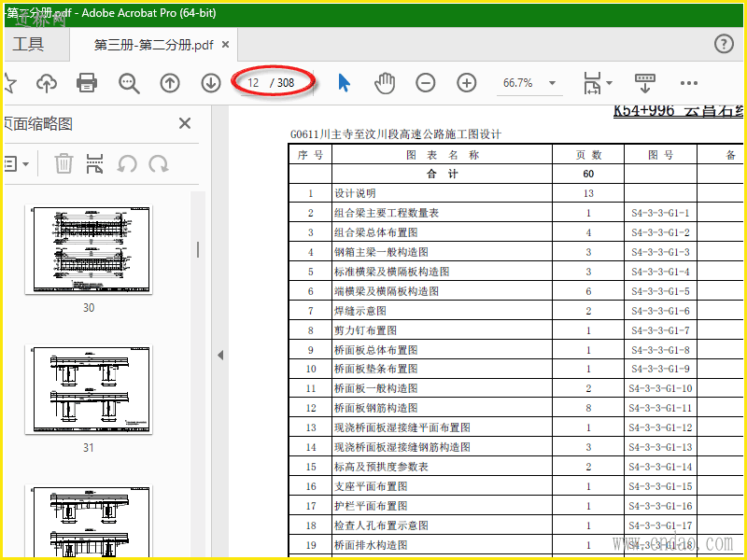Click 钢箱主梁一般构造图 entry
The image size is (747, 560).
pyautogui.click(x=381, y=252)
